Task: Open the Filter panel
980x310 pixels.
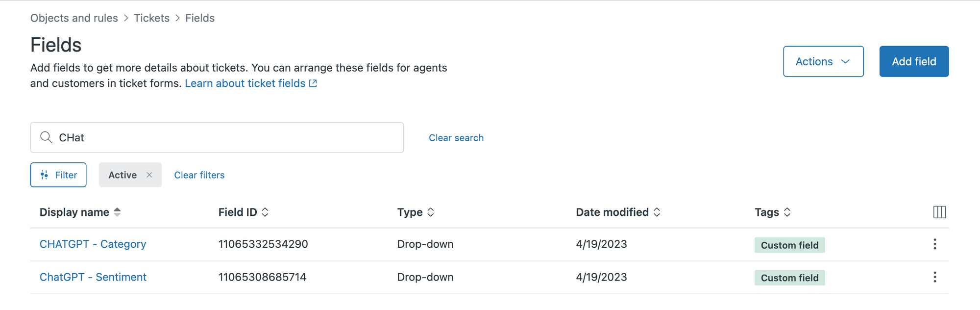Action: (58, 175)
